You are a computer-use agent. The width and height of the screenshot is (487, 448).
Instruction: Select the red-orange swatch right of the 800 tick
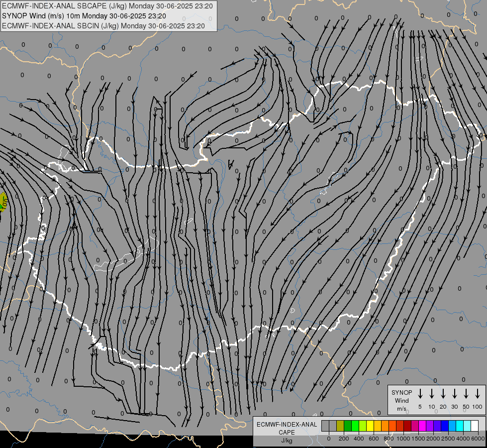coord(392,426)
